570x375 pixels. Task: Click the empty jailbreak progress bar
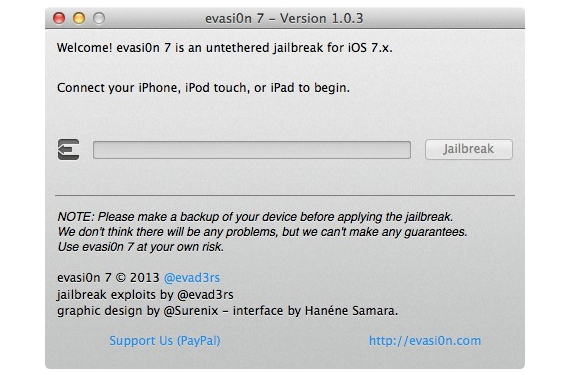252,150
